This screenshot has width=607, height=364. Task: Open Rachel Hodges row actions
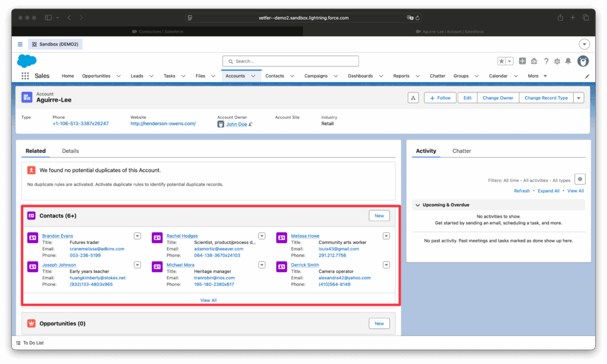click(262, 236)
